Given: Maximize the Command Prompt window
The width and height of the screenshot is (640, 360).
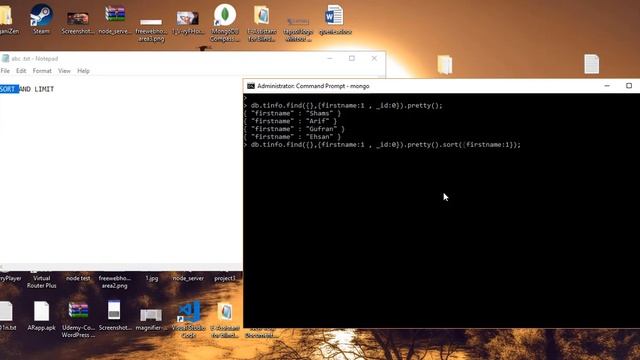Looking at the screenshot, I should (629, 86).
